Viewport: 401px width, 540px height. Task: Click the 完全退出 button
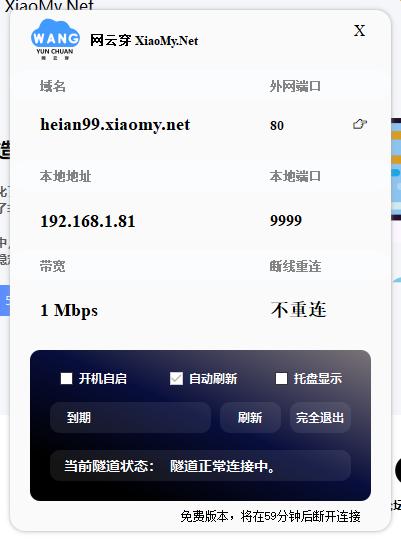click(320, 418)
